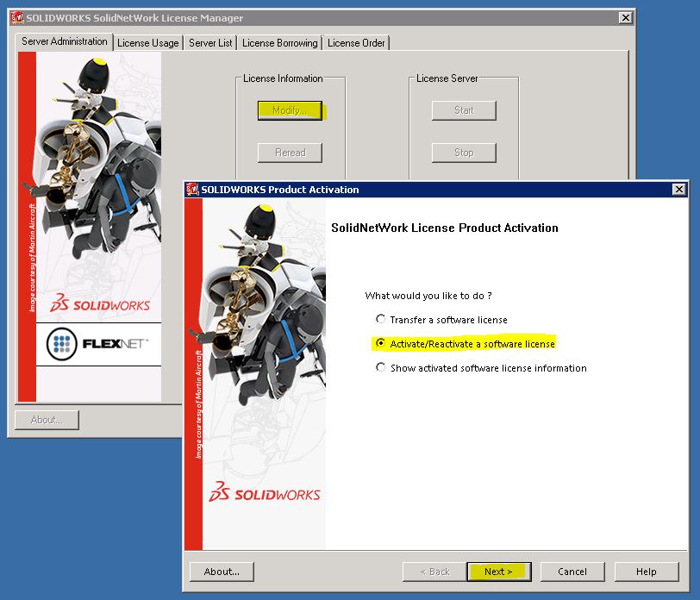Click Modify under License Information

coord(290,110)
